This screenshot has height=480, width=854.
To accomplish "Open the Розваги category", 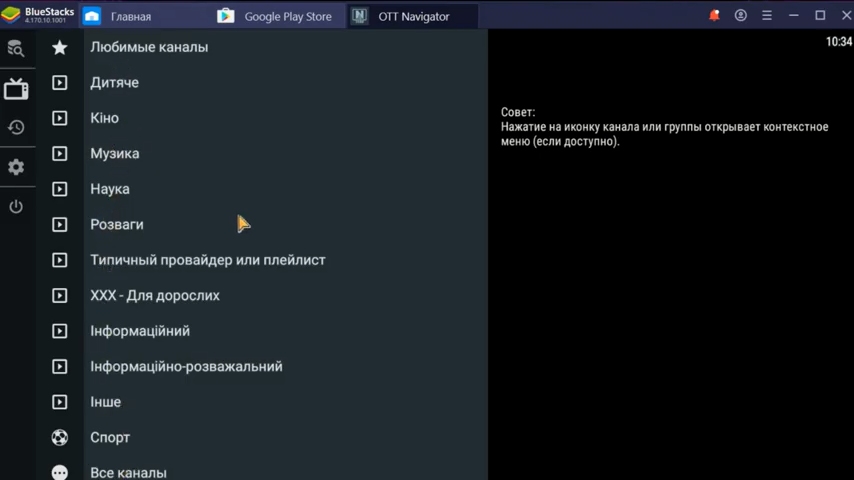I will (117, 225).
